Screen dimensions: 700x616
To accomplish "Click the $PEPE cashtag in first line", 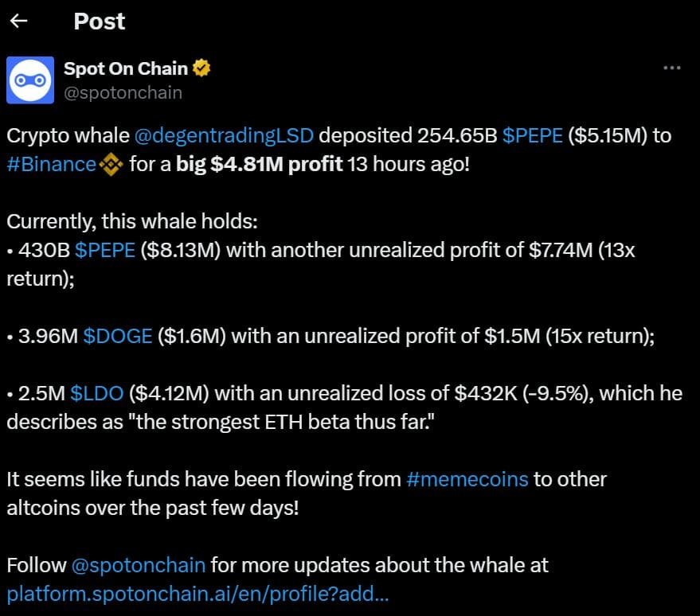I will click(x=532, y=135).
